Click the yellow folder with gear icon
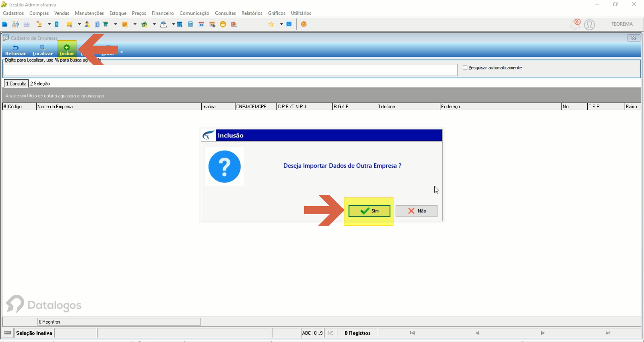 [x=69, y=24]
